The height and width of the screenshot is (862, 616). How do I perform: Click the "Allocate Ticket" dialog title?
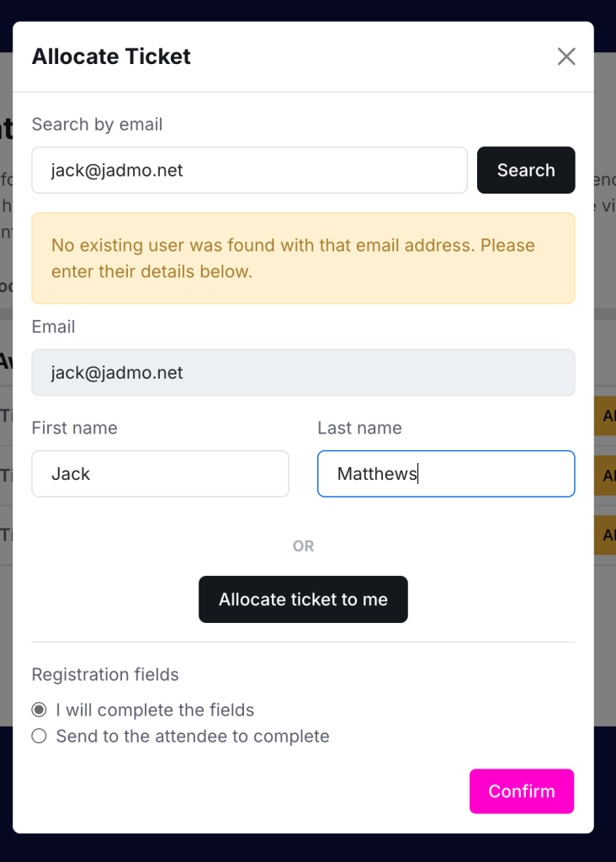[111, 56]
